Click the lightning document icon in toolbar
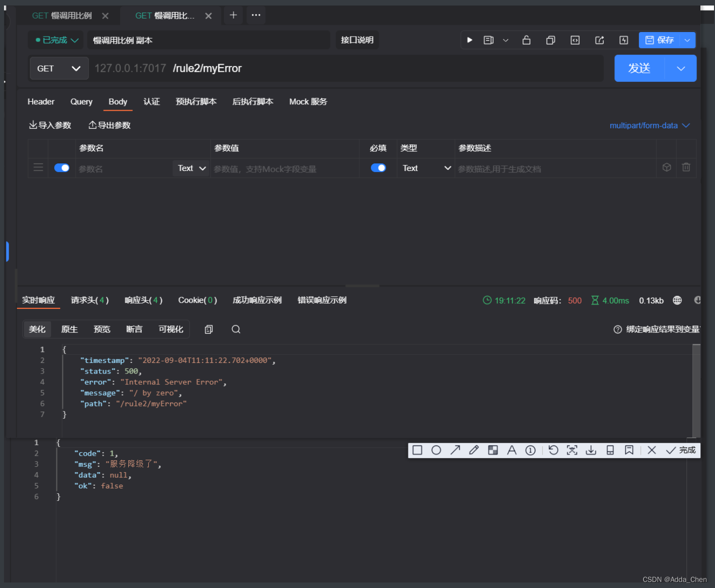This screenshot has height=588, width=715. [x=624, y=40]
